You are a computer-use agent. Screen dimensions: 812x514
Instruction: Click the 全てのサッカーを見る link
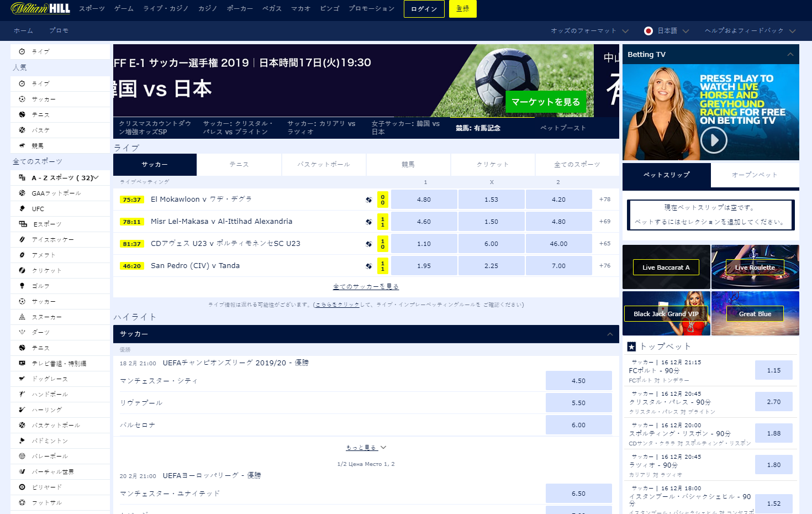366,287
